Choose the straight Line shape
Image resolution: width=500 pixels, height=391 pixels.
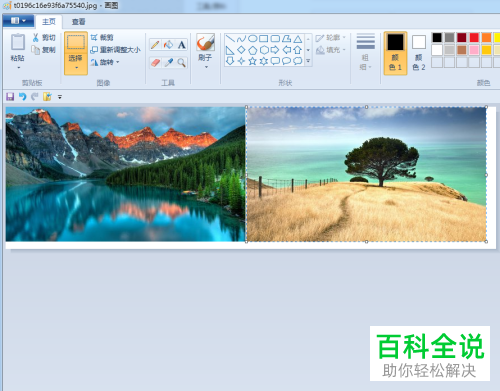click(x=230, y=39)
